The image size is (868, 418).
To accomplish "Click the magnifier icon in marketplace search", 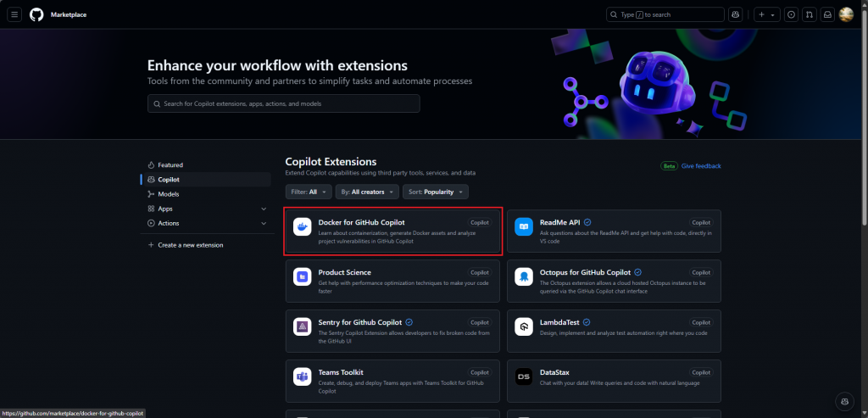I will 157,103.
